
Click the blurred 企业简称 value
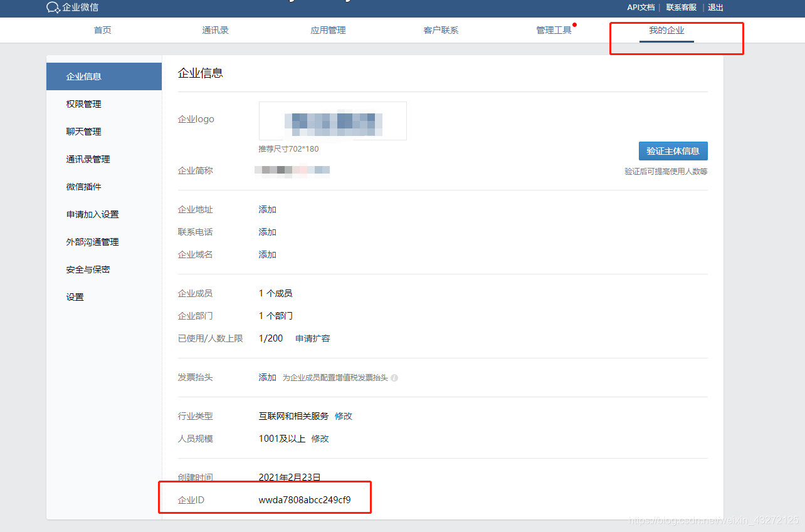pos(292,170)
